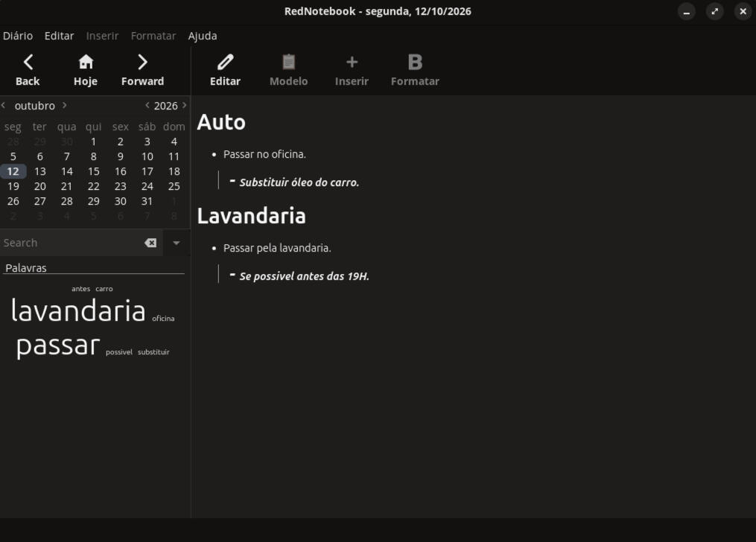Screen dimensions: 756x542
Task: Open the Inserir plus toolbar button
Action: click(352, 70)
